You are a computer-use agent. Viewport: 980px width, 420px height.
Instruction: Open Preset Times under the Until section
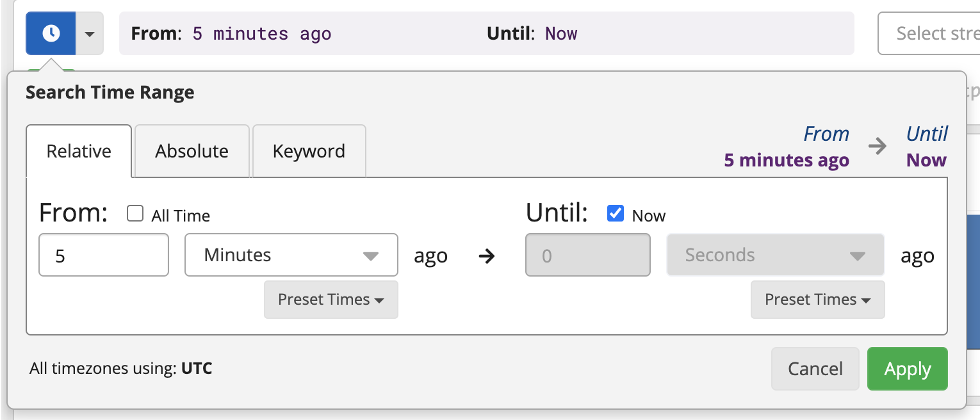click(x=817, y=300)
